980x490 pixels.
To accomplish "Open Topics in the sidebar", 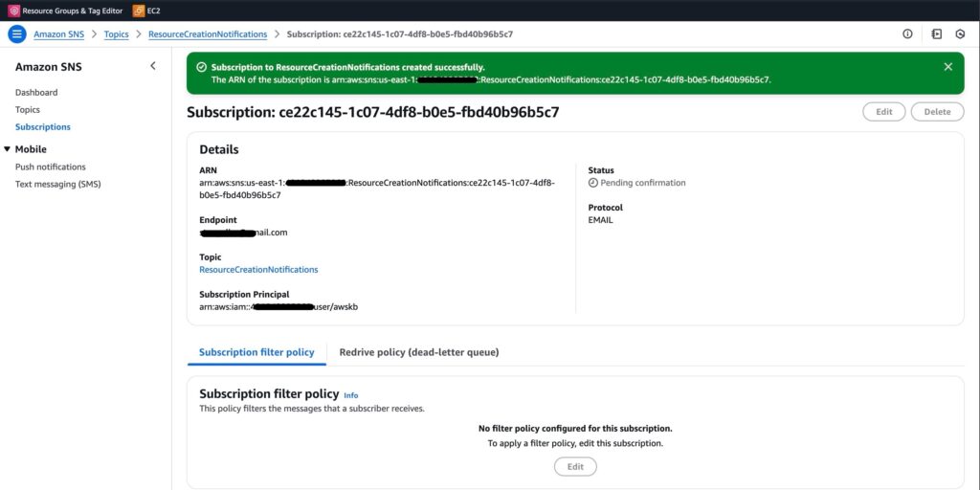I will [28, 110].
